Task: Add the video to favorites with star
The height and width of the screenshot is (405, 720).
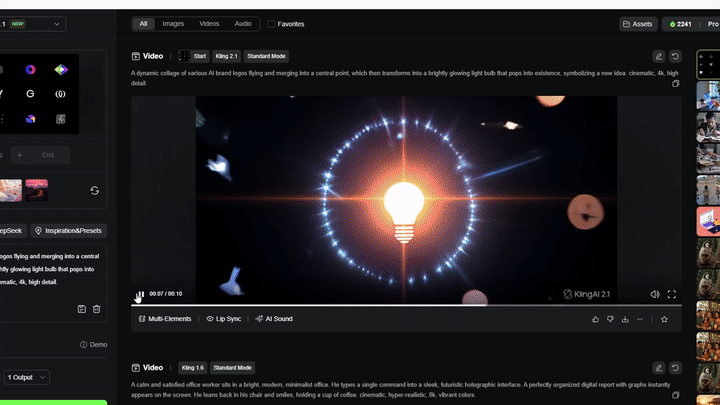Action: tap(664, 319)
